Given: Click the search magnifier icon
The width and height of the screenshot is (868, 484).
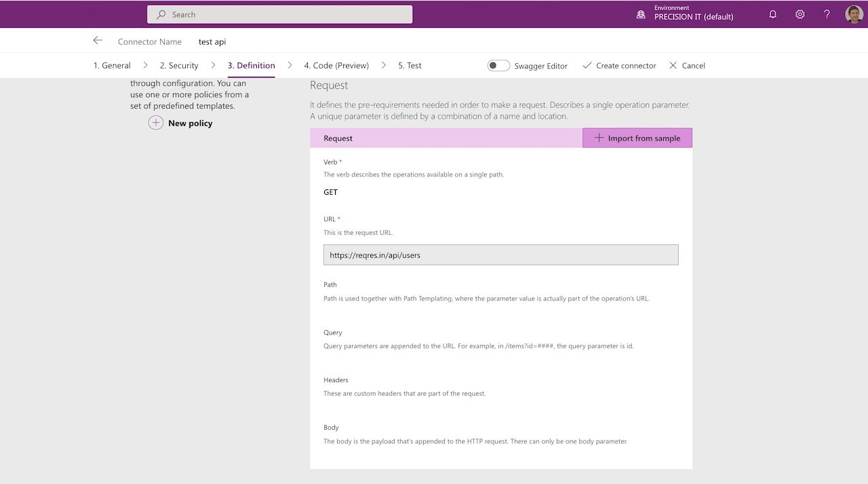Looking at the screenshot, I should click(x=161, y=14).
